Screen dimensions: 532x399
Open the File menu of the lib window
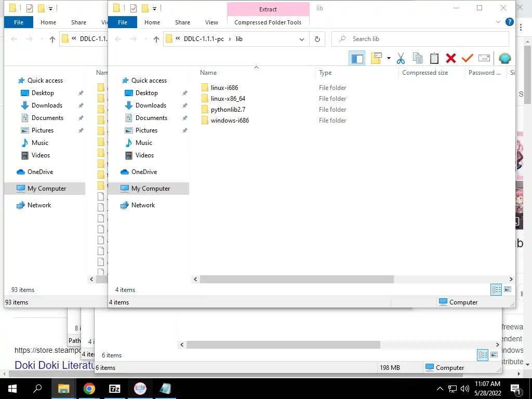[x=123, y=22]
